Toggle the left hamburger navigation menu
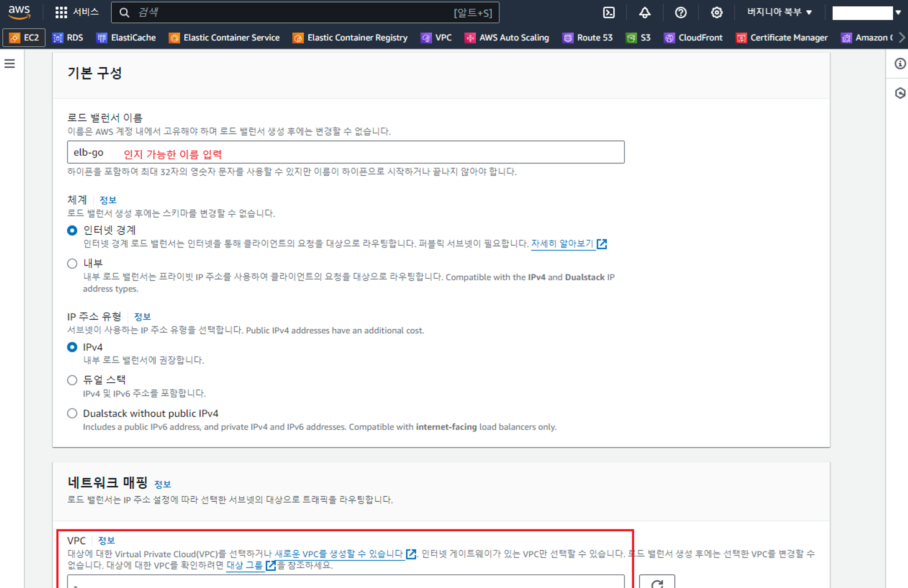 click(x=10, y=64)
